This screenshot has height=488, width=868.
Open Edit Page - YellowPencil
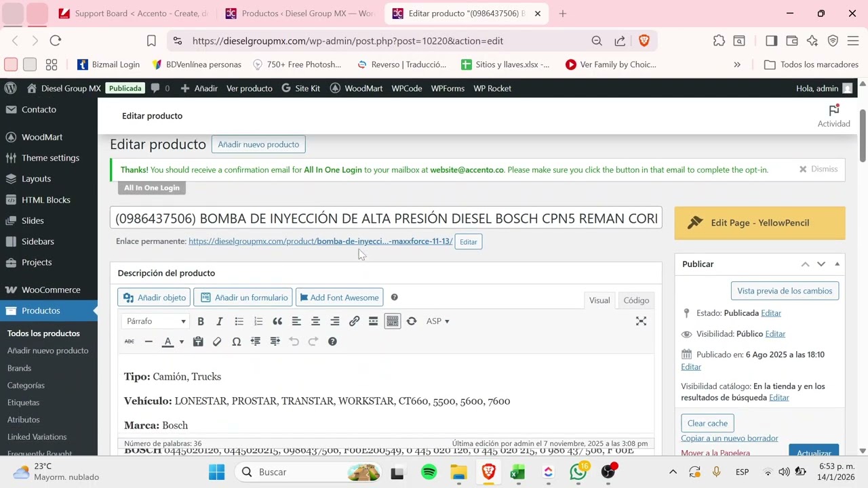(x=759, y=223)
